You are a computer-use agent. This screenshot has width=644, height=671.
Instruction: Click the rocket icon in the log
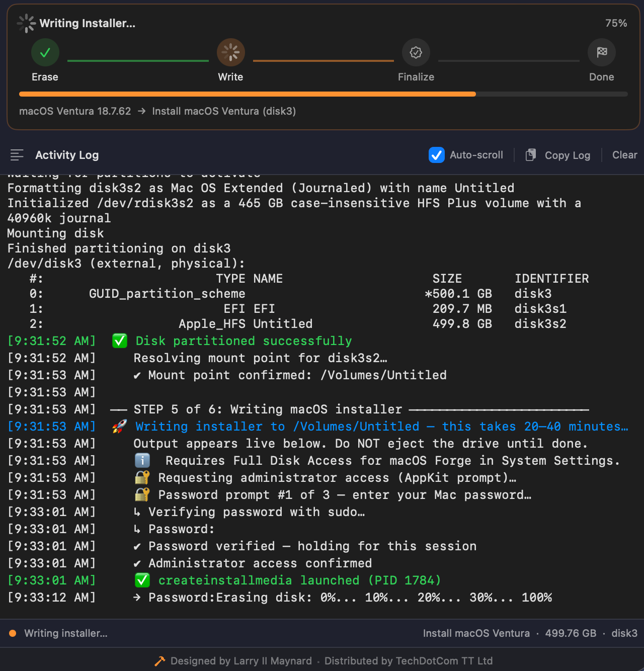point(119,427)
